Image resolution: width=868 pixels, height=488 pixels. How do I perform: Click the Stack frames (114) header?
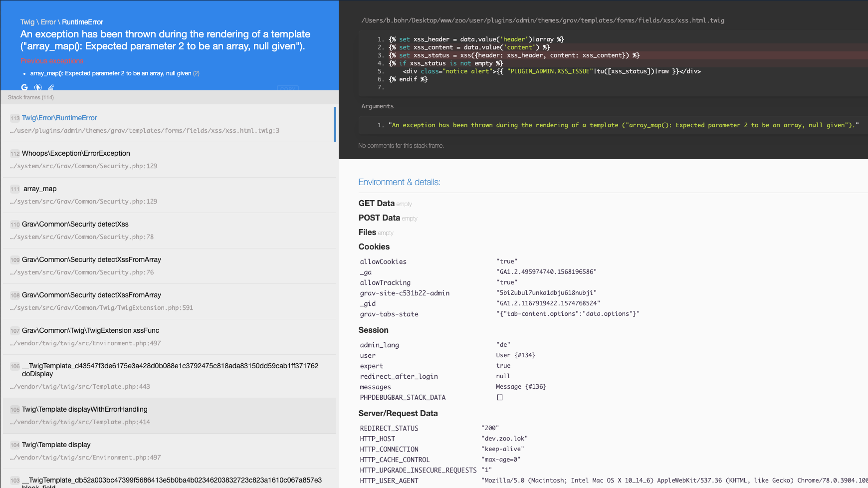pyautogui.click(x=31, y=97)
